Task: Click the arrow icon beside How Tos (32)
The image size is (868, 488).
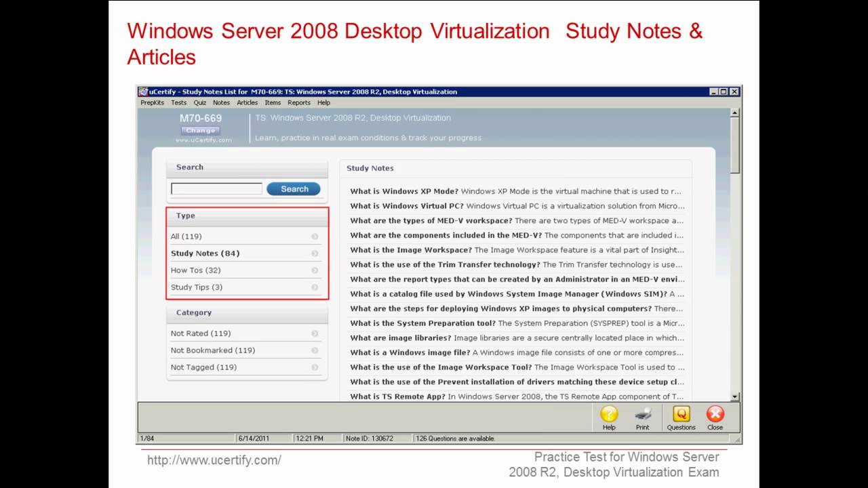Action: [315, 270]
